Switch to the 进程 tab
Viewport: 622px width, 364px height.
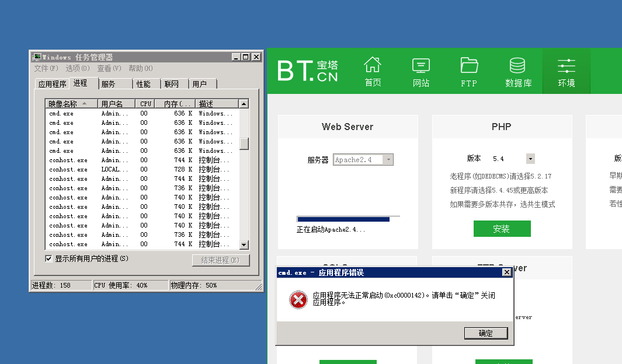click(x=84, y=83)
